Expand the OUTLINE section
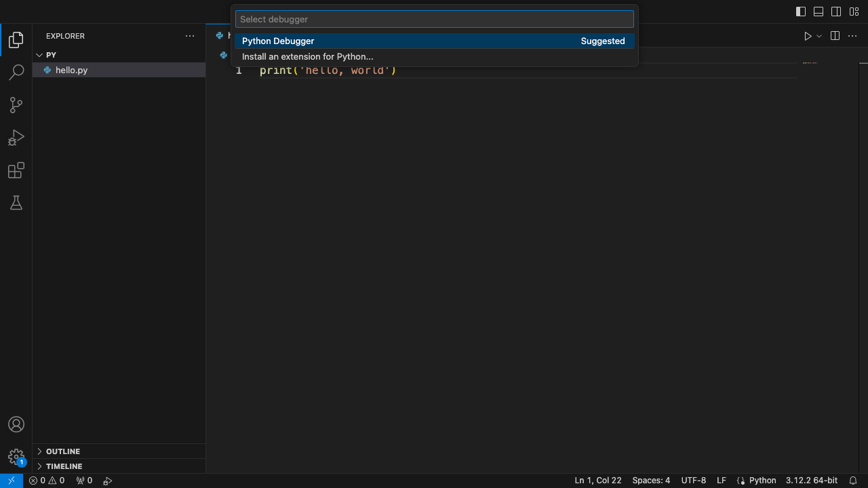 [x=119, y=451]
